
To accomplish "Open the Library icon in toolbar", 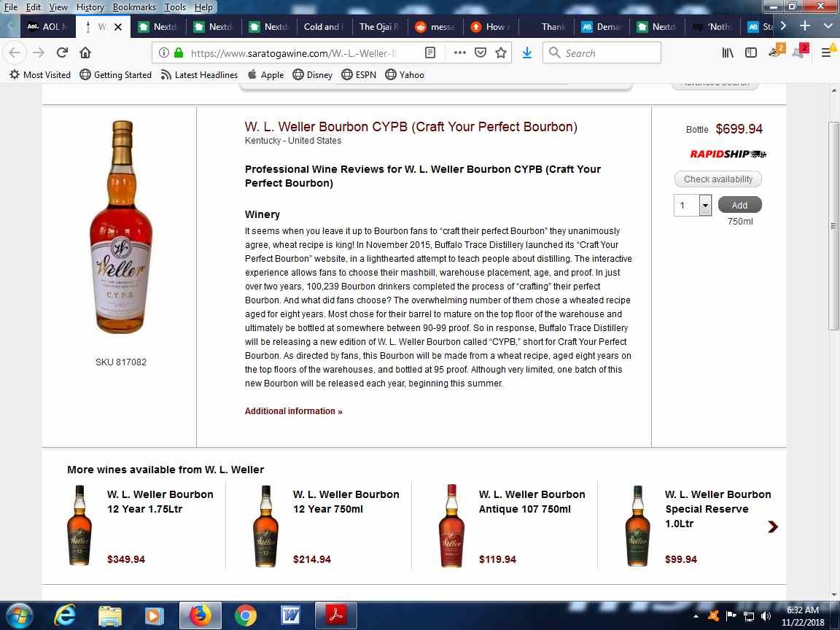I will coord(728,52).
